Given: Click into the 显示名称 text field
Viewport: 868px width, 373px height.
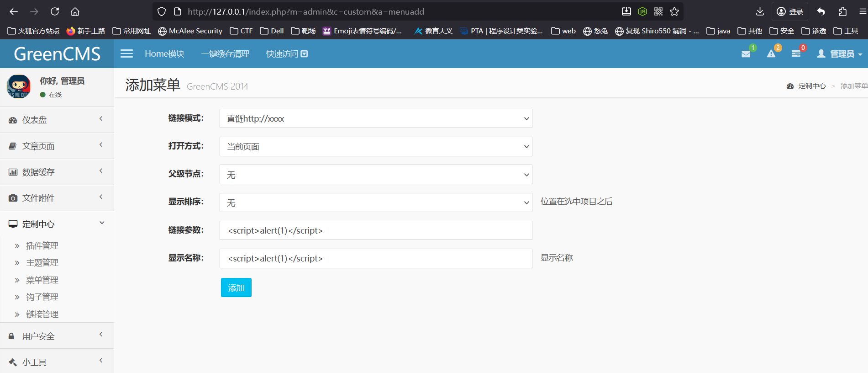Looking at the screenshot, I should point(375,258).
